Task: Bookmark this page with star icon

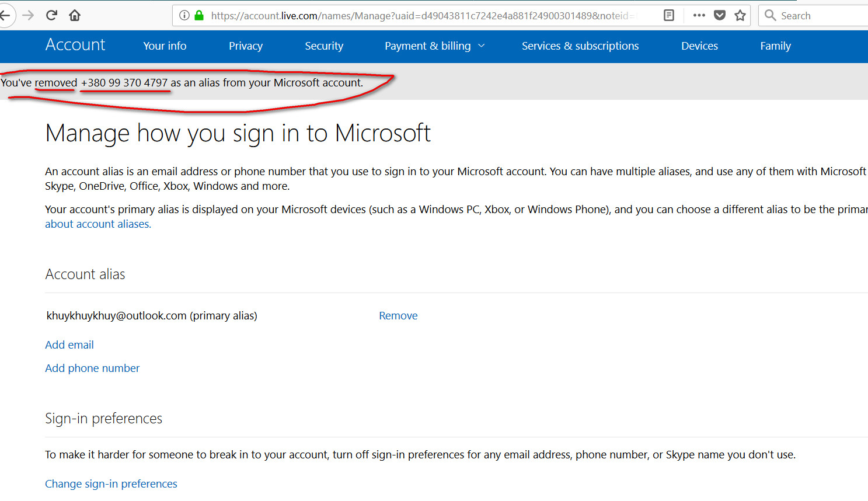Action: [740, 15]
